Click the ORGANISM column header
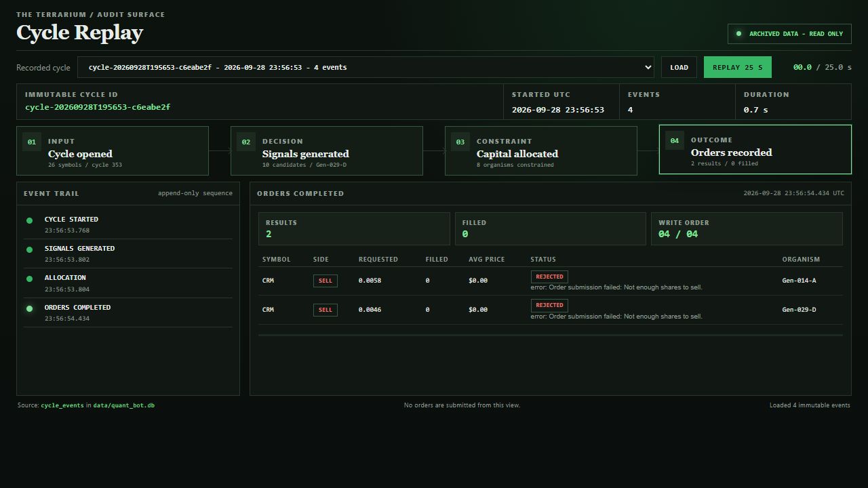868x488 pixels. pyautogui.click(x=801, y=260)
